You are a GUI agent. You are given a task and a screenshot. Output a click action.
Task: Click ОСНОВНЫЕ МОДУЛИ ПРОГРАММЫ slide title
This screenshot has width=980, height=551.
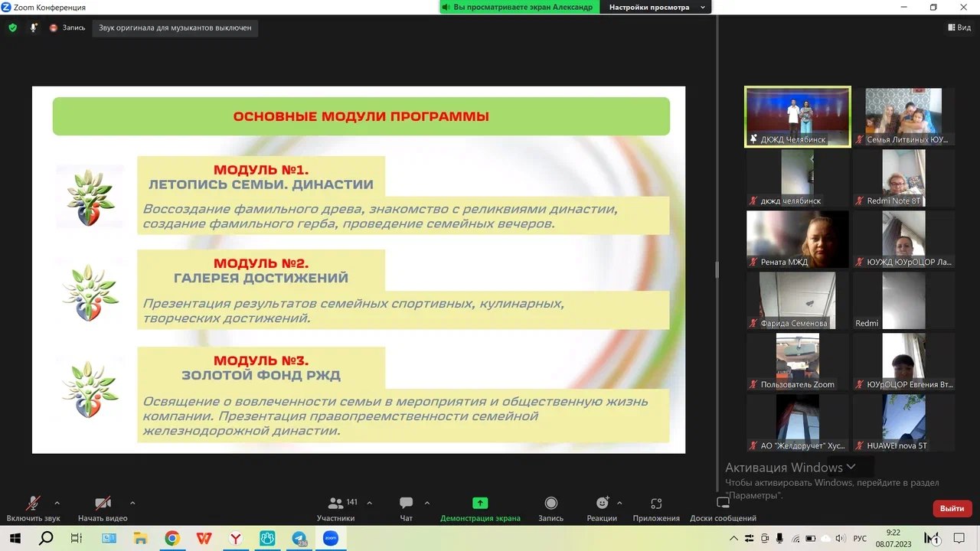tap(361, 117)
